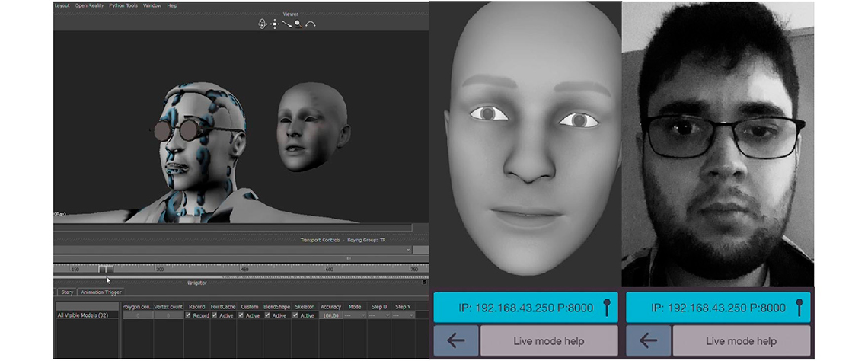Viewport: 868px width, 361px height.
Task: Click the timeline playhead handle
Action: click(x=106, y=269)
